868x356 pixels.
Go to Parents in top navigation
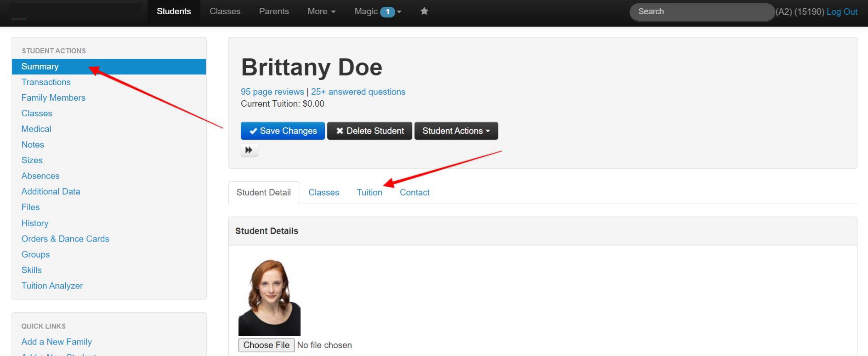(x=274, y=11)
